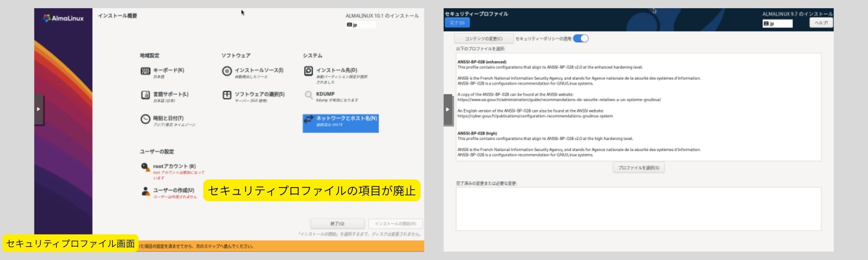This screenshot has height=260, width=868.
Task: Open Installation Destination (インストール先) disk icon
Action: click(x=309, y=71)
